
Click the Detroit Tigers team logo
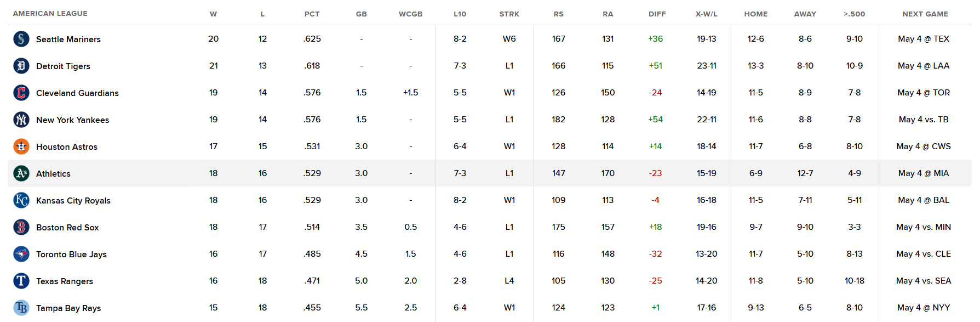[x=21, y=66]
